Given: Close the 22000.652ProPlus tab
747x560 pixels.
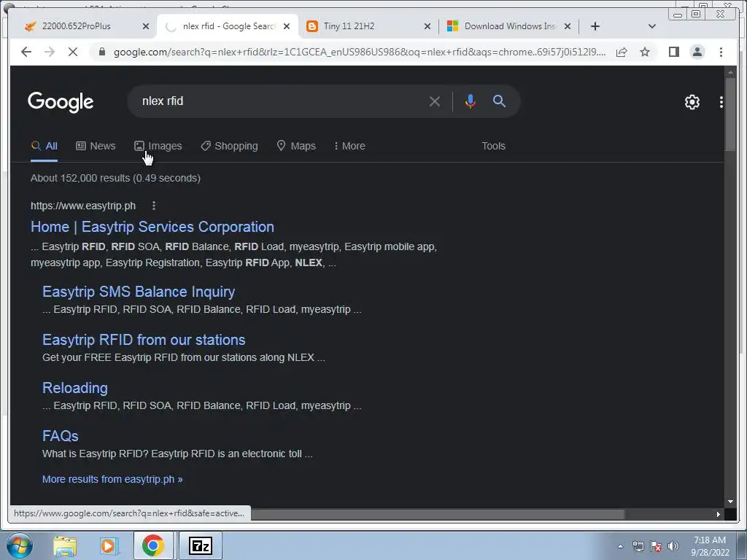Looking at the screenshot, I should [146, 26].
